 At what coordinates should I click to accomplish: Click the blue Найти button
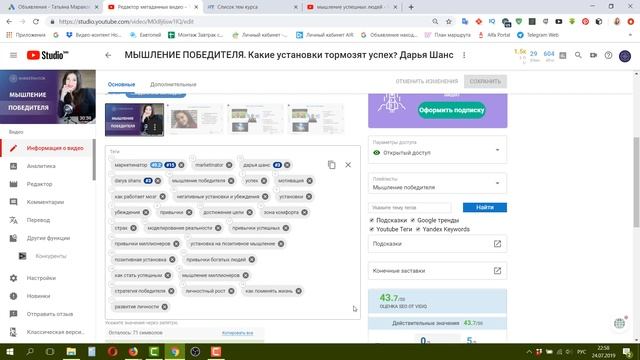pos(484,207)
